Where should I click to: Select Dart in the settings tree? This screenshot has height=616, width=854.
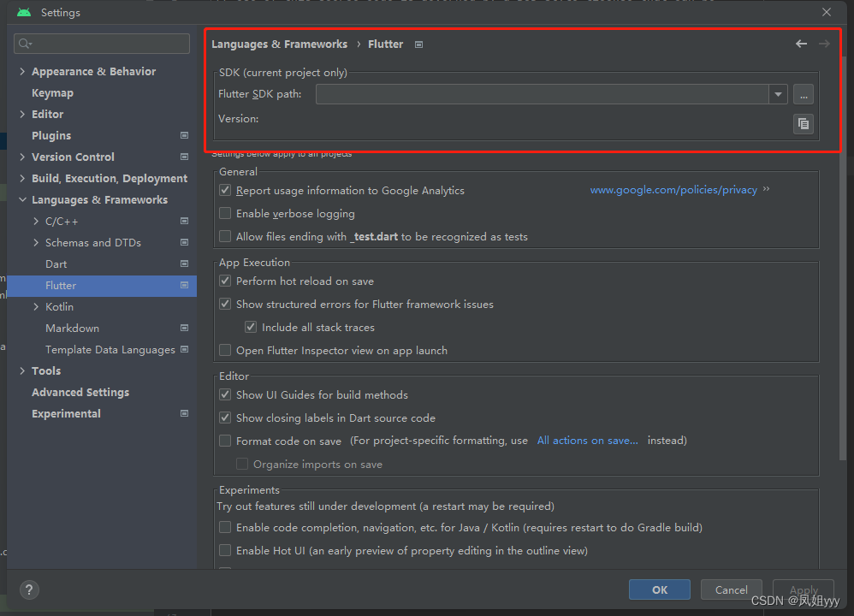click(x=56, y=264)
